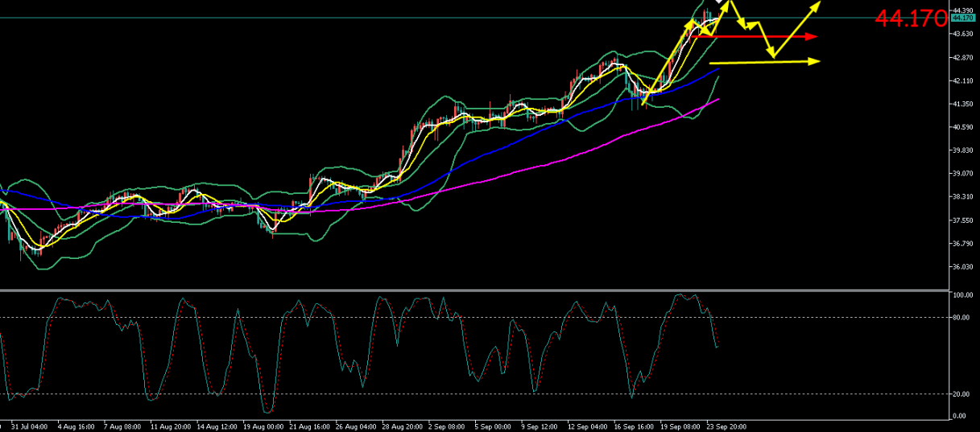Click the upper-right yellow arrow tip

816,5
